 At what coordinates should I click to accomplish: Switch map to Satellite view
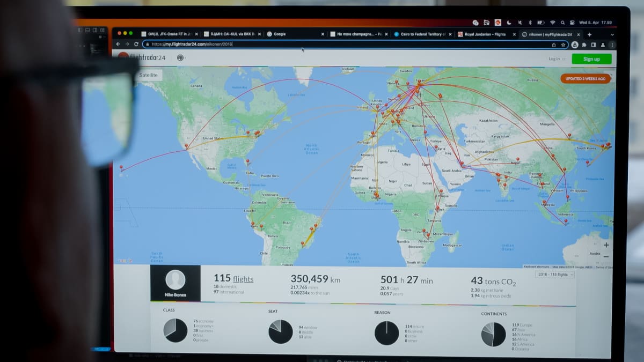148,75
